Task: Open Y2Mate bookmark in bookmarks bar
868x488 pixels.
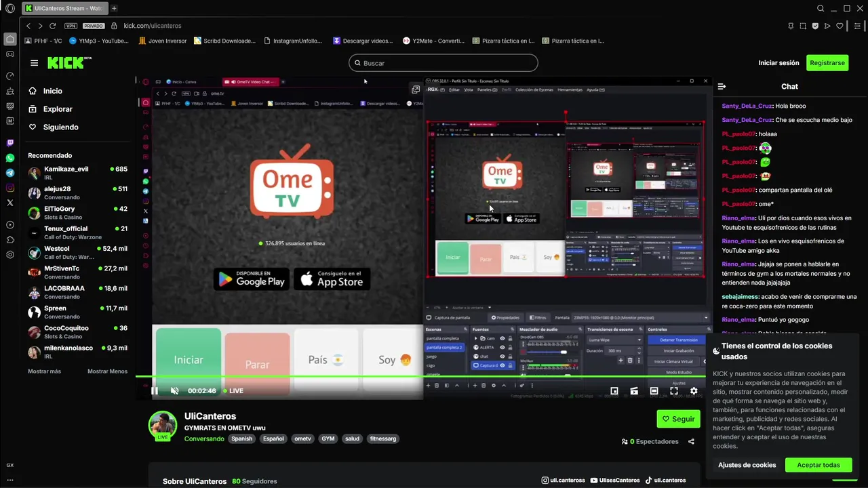Action: pyautogui.click(x=433, y=41)
